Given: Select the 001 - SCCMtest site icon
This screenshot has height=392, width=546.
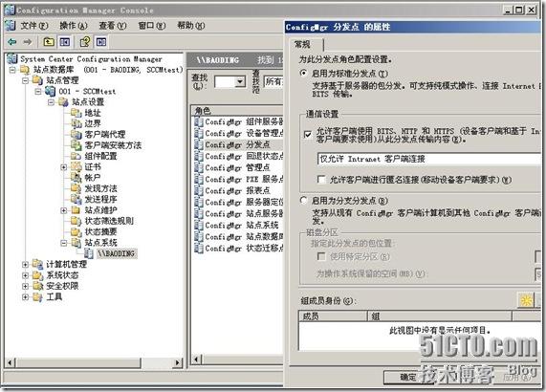Looking at the screenshot, I should click(50, 91).
